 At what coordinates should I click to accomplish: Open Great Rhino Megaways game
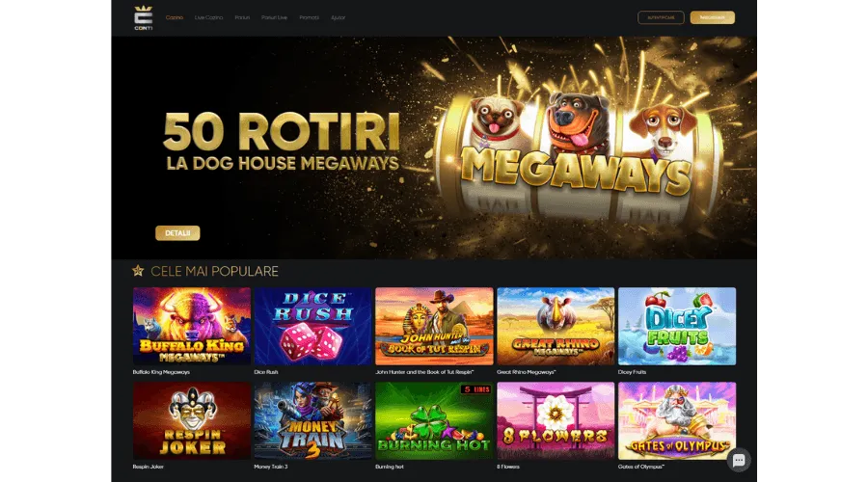[x=556, y=326]
